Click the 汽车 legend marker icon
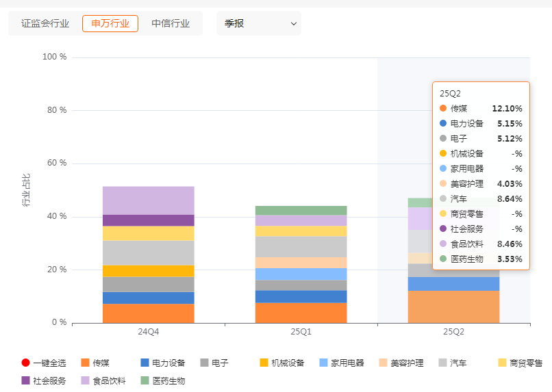 [443, 363]
